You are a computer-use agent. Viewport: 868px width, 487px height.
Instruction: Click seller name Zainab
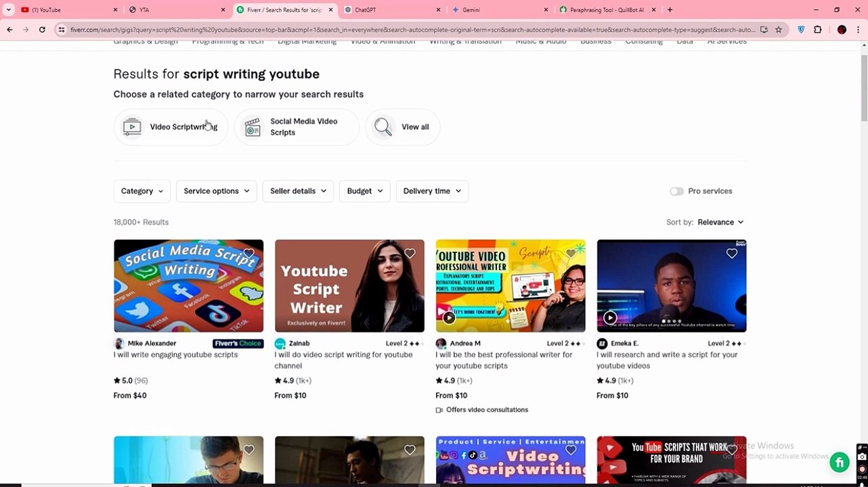coord(299,344)
